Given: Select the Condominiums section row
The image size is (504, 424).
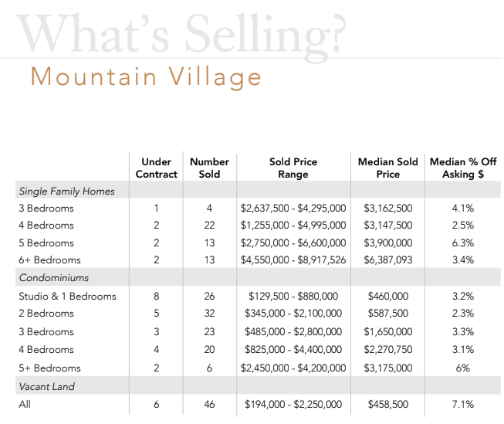Looking at the screenshot, I should pyautogui.click(x=258, y=277).
